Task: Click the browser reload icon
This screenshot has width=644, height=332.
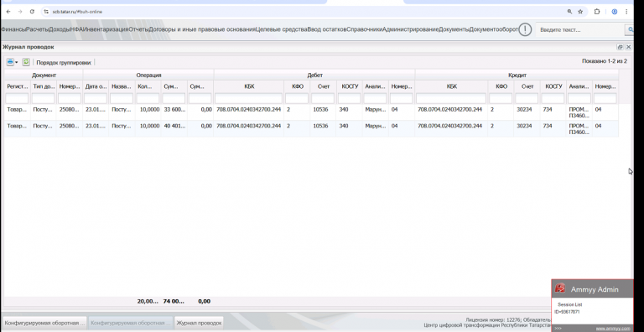Action: [x=32, y=12]
